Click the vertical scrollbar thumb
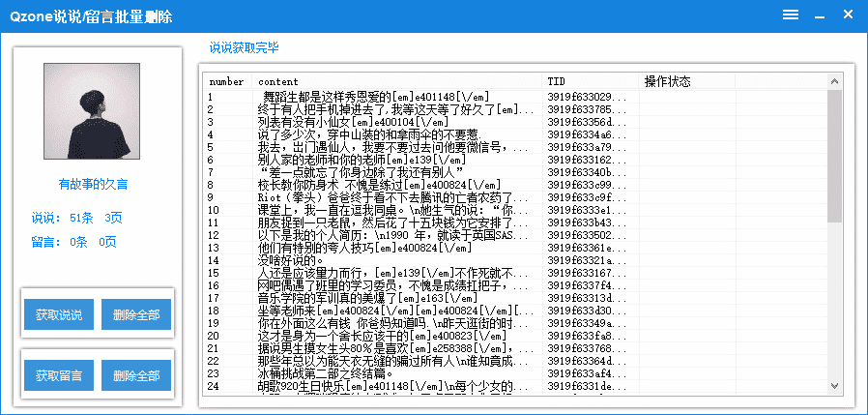The height and width of the screenshot is (415, 868). pyautogui.click(x=835, y=155)
